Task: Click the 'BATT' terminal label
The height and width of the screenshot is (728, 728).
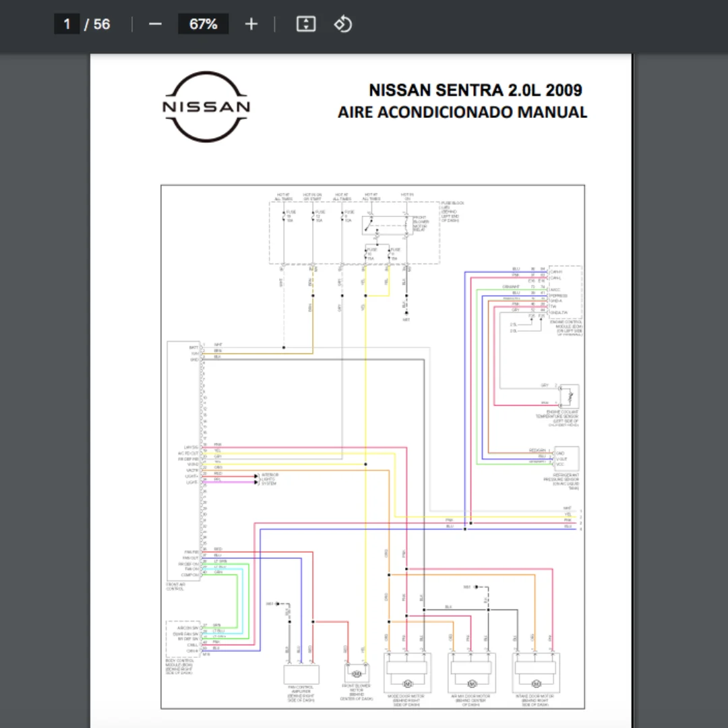Action: point(194,347)
